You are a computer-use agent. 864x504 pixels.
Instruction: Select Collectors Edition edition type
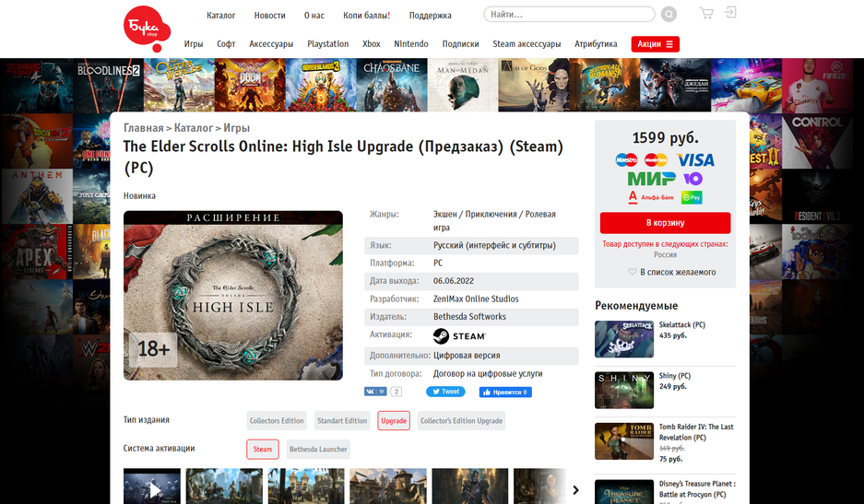tap(277, 421)
